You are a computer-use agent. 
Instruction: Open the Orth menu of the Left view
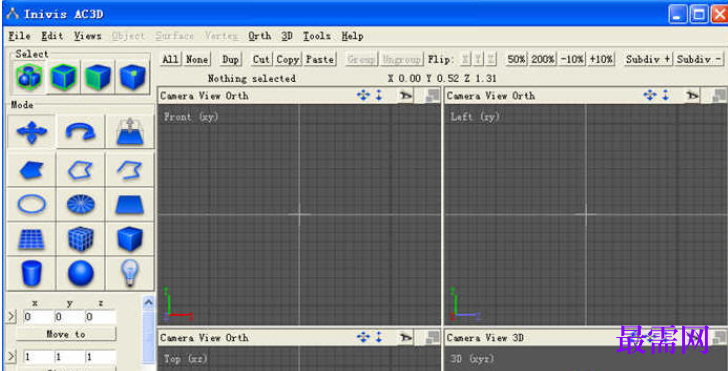(524, 96)
